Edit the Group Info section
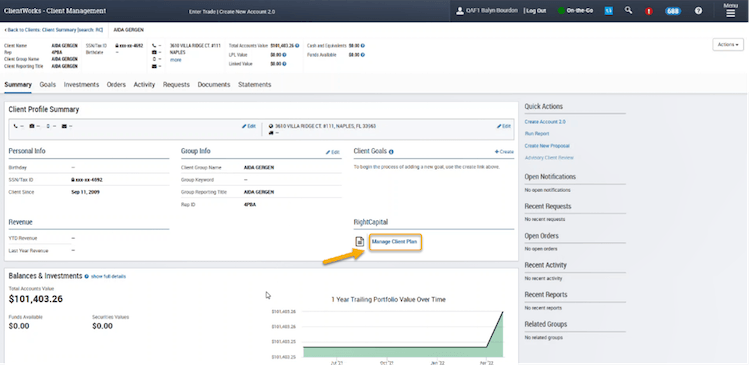 (333, 152)
